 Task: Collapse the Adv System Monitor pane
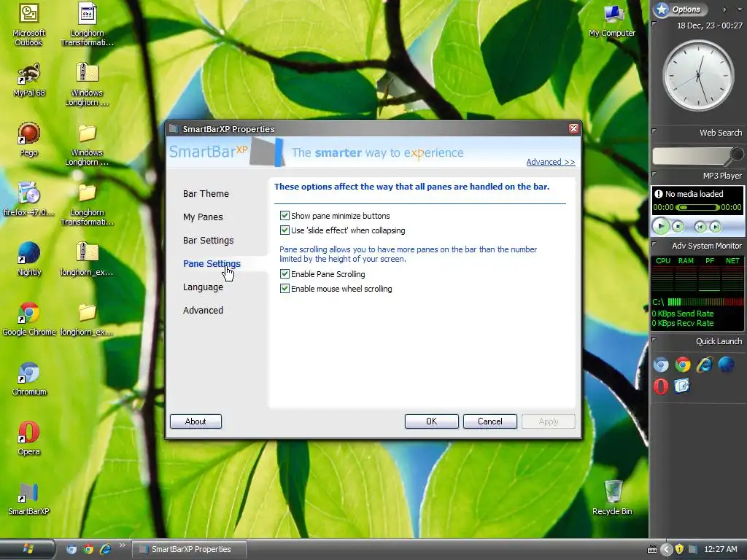654,244
